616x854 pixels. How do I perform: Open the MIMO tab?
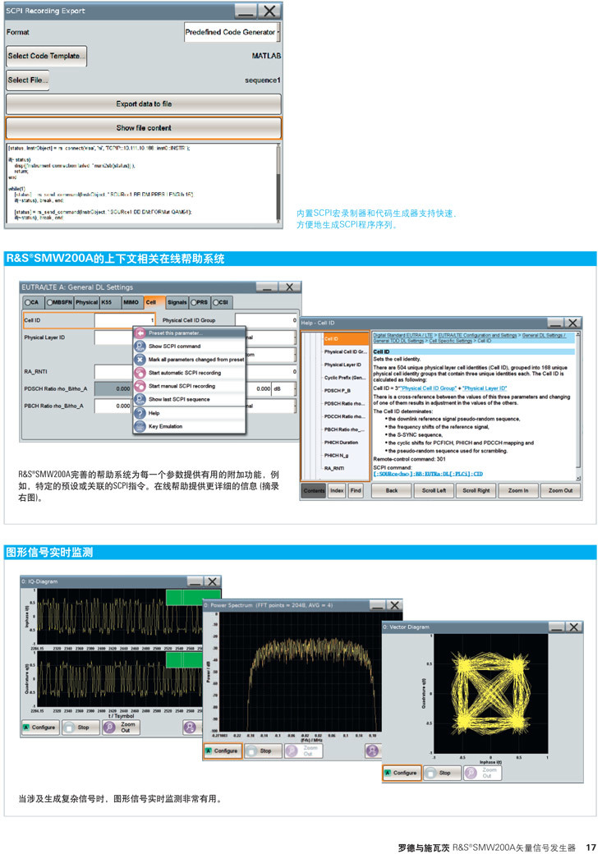point(131,301)
